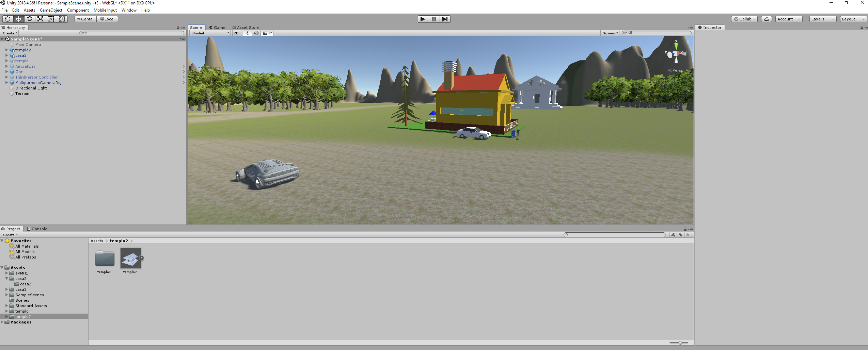Open the cloud services icon

coord(766,19)
